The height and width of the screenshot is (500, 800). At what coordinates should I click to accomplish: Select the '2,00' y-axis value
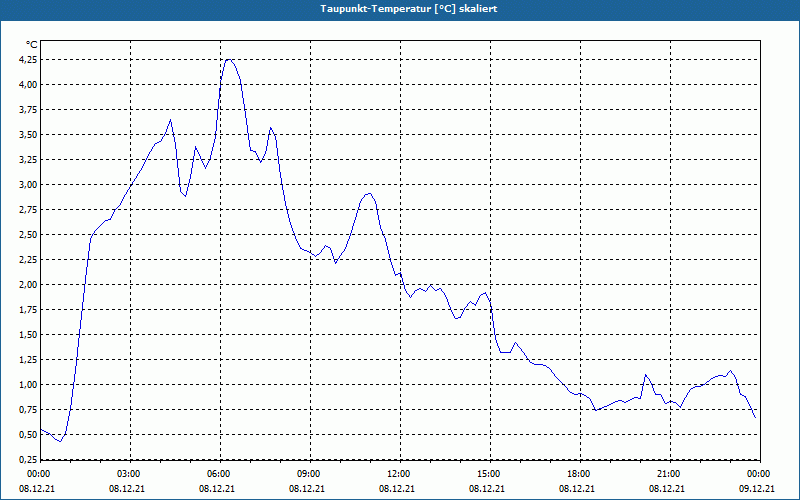[x=28, y=285]
